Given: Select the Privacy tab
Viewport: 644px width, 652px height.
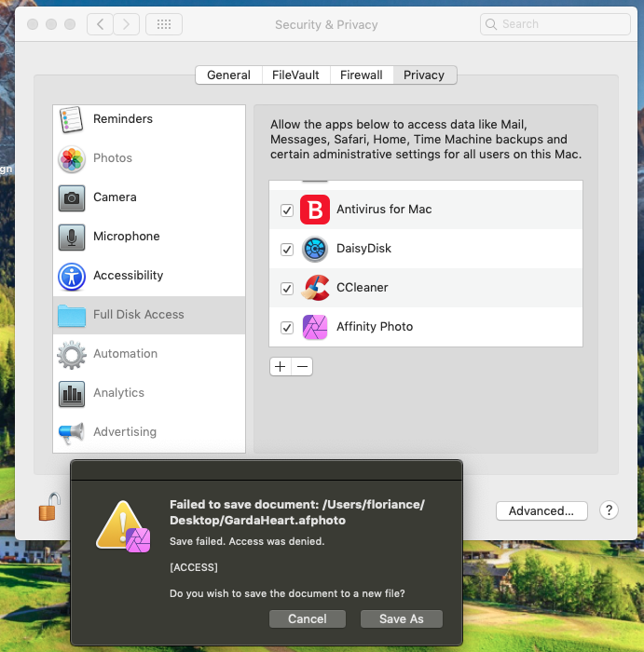Looking at the screenshot, I should (x=424, y=75).
